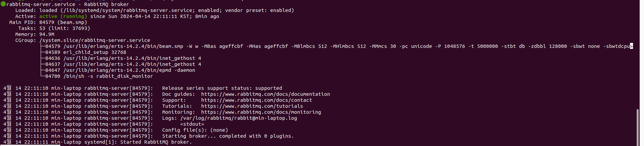Click the CGroup path /system.slice/rabbitmq-server.service
The image size is (644, 146).
(x=95, y=40)
